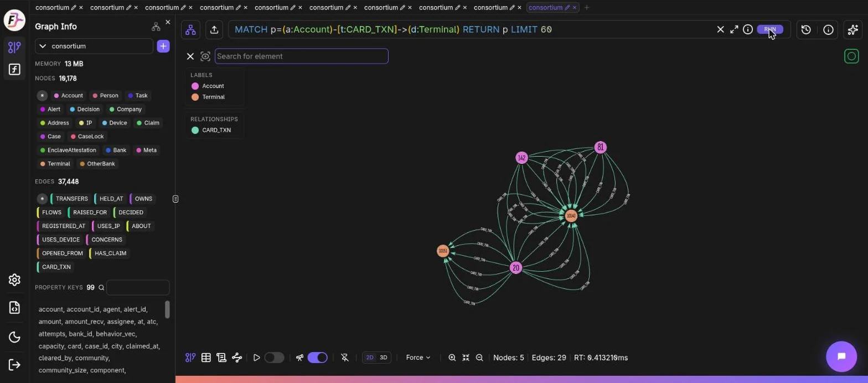This screenshot has width=868, height=383.
Task: Switch to table view in bottom toolbar
Action: [206, 358]
